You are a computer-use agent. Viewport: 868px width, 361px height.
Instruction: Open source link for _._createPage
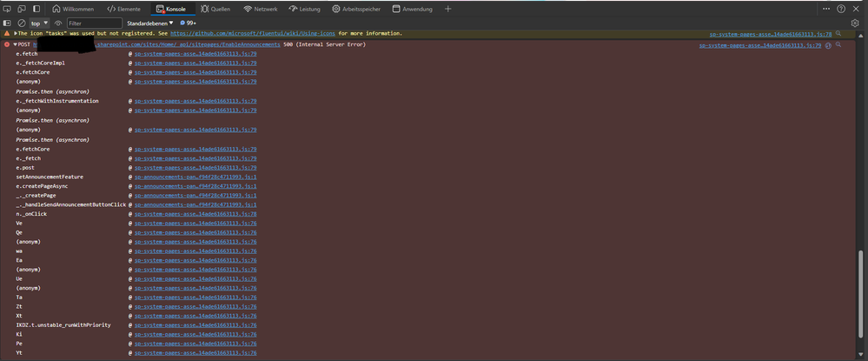pos(195,196)
